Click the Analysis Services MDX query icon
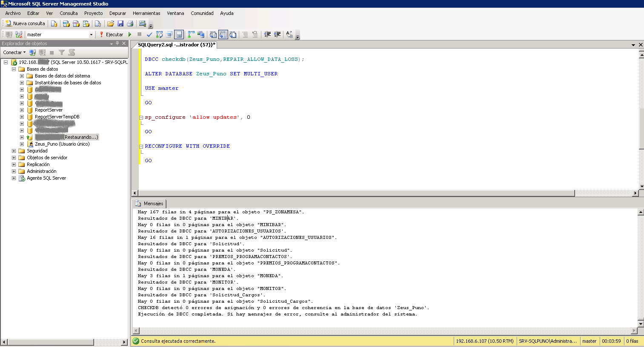The image size is (644, 347). 66,23
